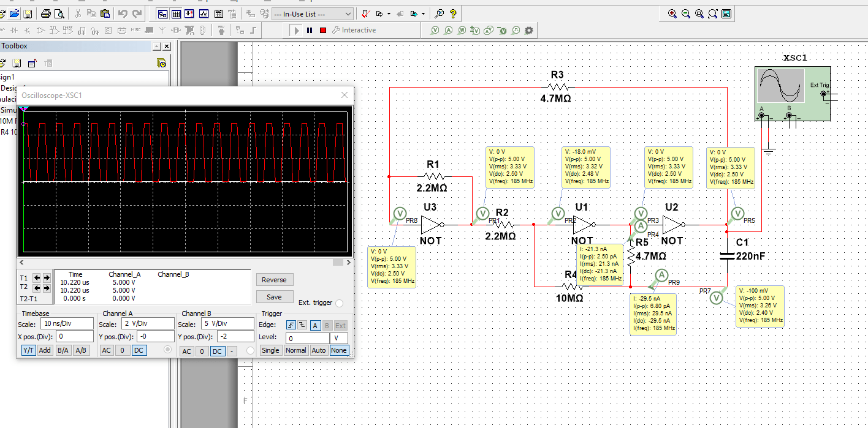Run the electrical rules check icon
The width and height of the screenshot is (868, 428).
click(x=365, y=13)
